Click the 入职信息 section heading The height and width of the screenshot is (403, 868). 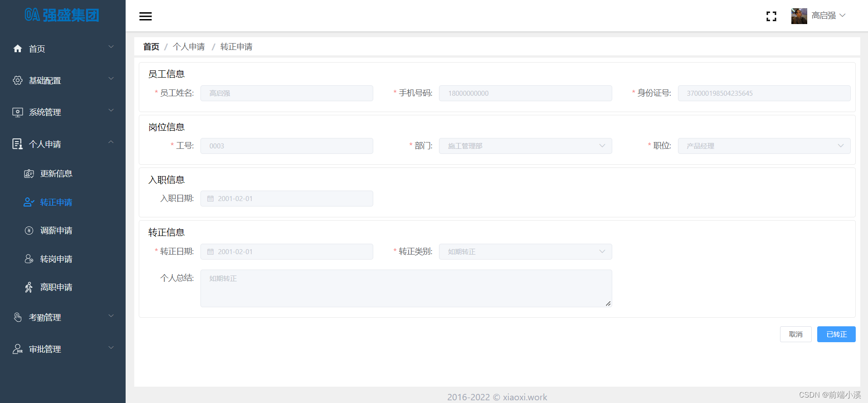click(x=166, y=180)
